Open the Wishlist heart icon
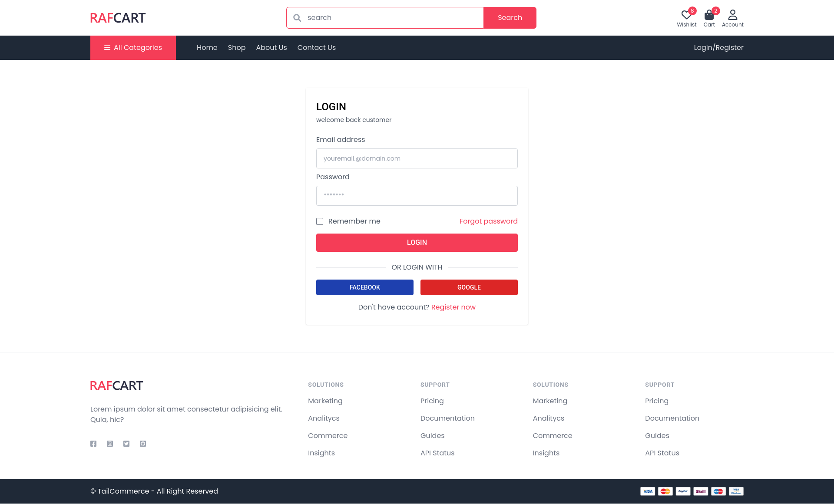This screenshot has width=834, height=504. pyautogui.click(x=686, y=16)
